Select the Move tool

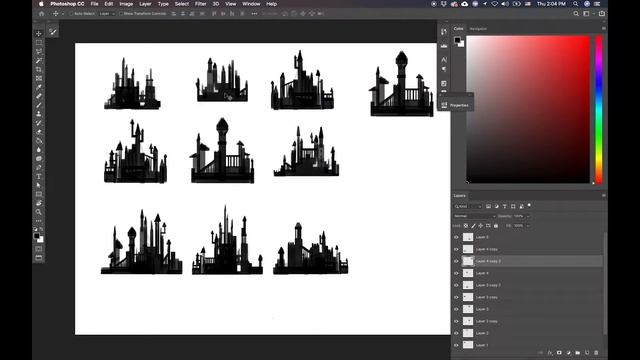coord(39,33)
